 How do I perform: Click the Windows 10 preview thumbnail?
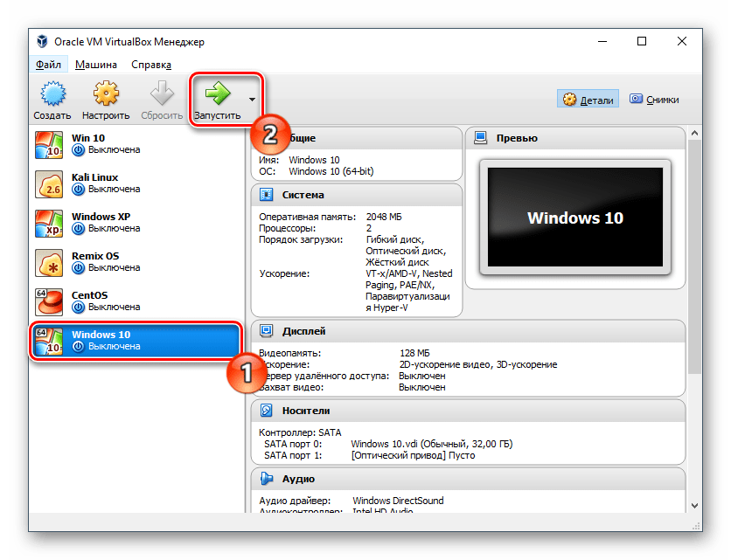pos(574,218)
